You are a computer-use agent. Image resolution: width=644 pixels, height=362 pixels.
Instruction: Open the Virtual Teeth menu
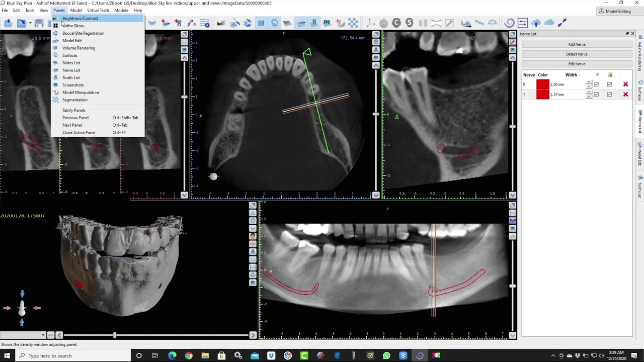98,10
